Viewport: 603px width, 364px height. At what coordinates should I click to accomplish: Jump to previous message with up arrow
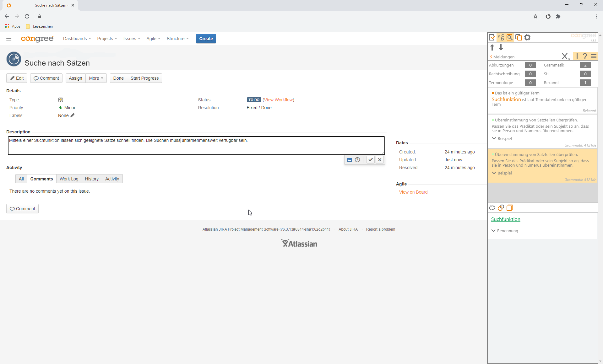point(492,47)
